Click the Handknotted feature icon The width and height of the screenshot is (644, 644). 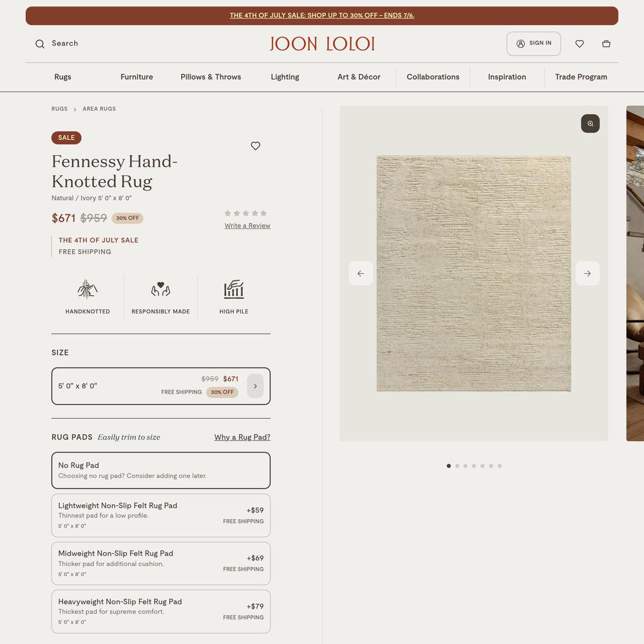coord(88,289)
